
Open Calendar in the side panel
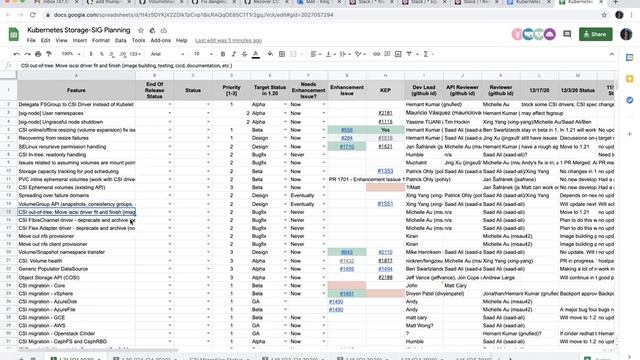[x=629, y=58]
